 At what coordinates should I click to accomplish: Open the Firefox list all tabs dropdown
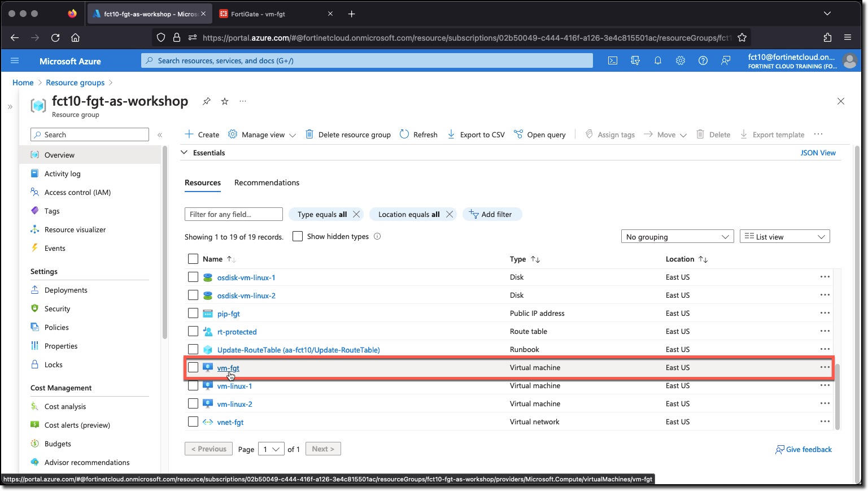tap(827, 14)
